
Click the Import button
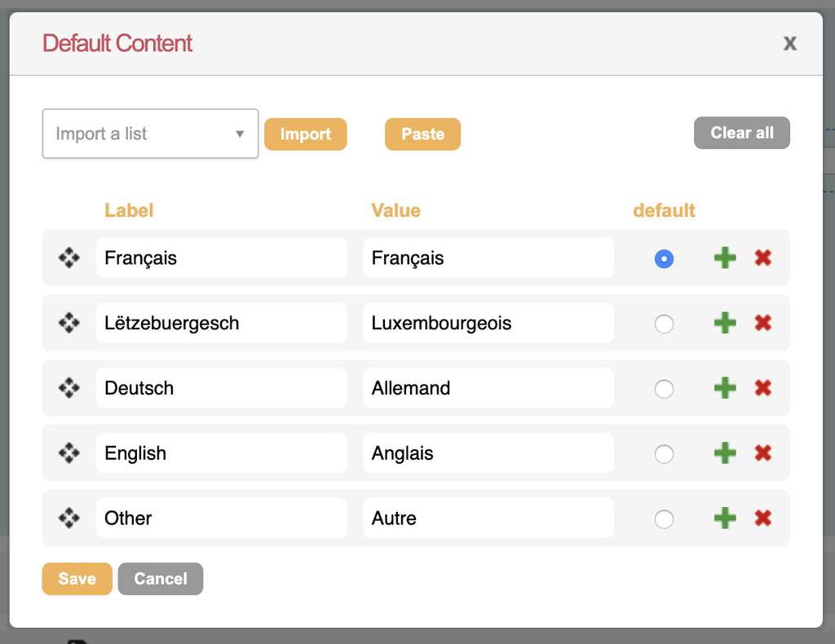306,135
